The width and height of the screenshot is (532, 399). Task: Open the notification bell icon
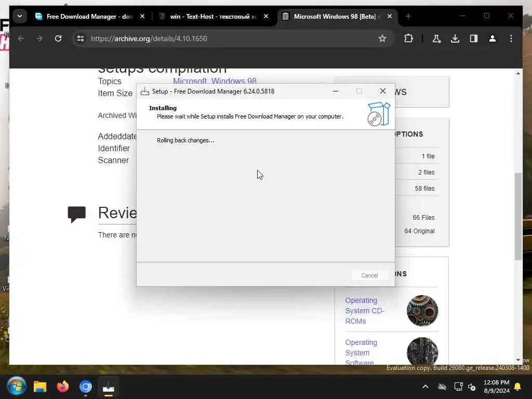tap(518, 387)
